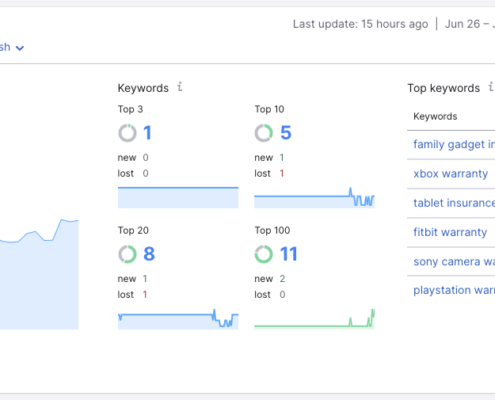Click the Top 100 lost value 0
The height and width of the screenshot is (400, 495).
(282, 295)
